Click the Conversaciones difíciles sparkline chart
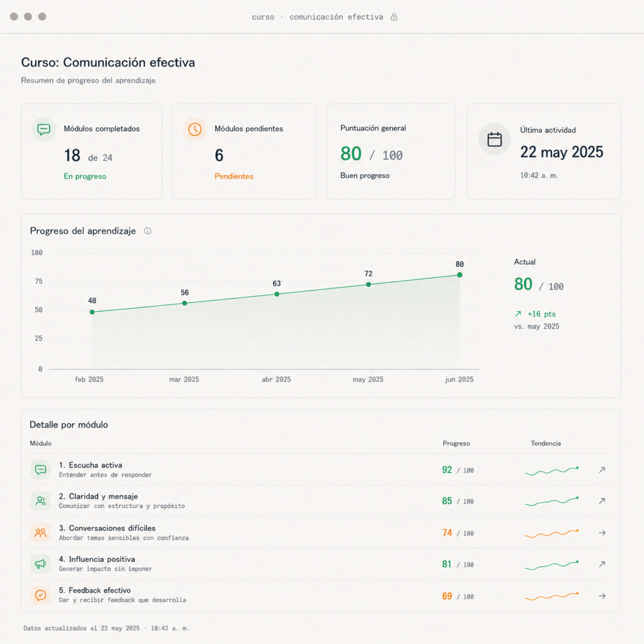Image resolution: width=644 pixels, height=644 pixels. (552, 533)
